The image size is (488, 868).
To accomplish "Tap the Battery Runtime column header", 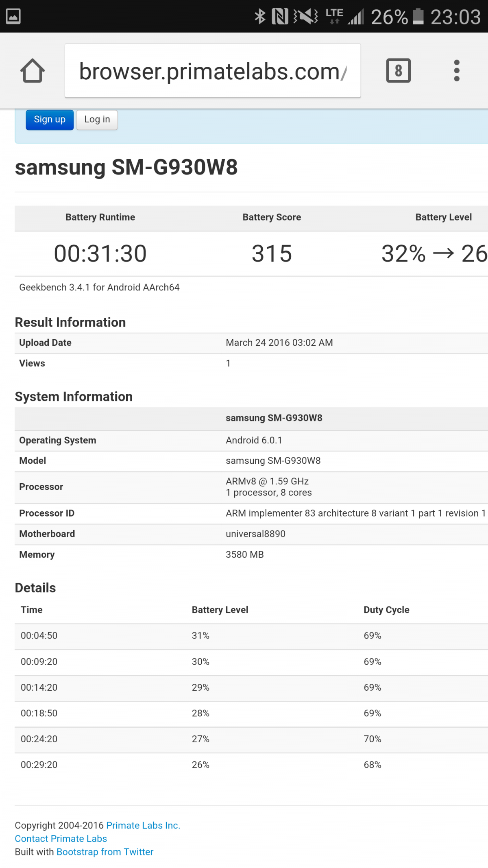I will [x=100, y=217].
